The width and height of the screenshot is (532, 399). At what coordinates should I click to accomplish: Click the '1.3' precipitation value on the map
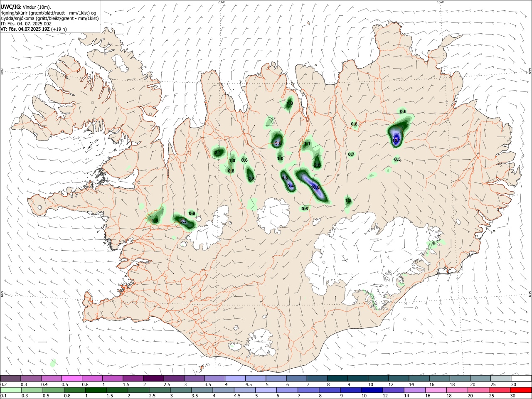tap(348, 200)
